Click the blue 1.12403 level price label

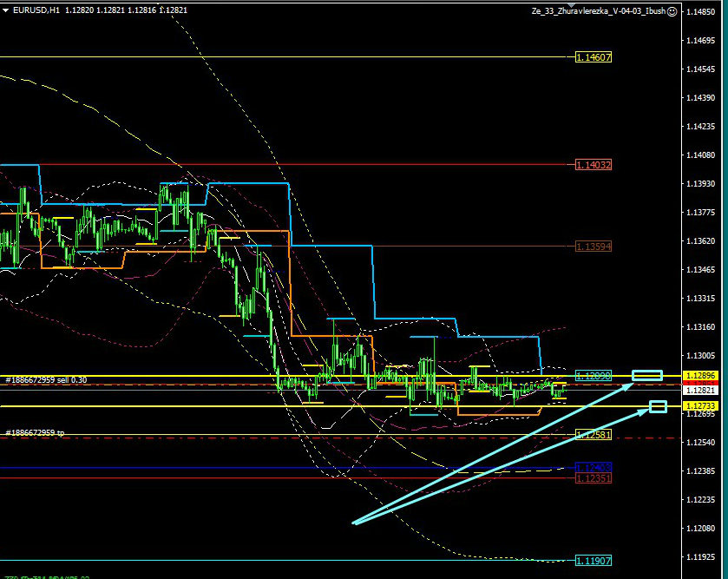(594, 467)
